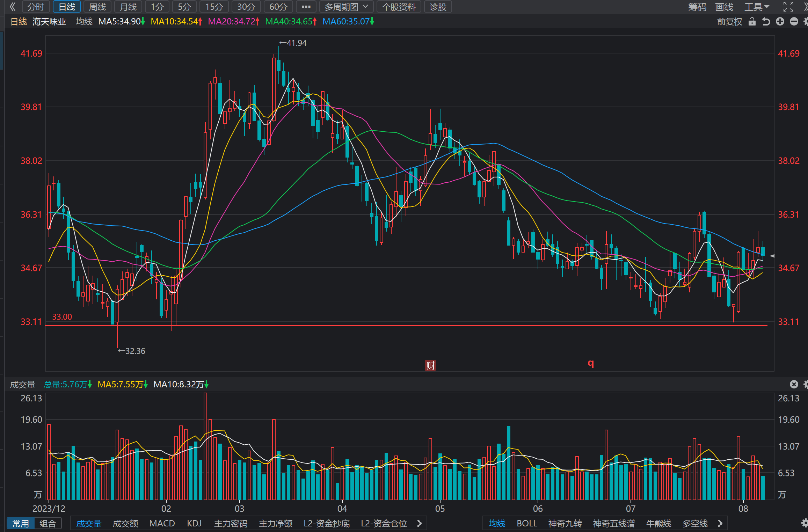Image resolution: width=808 pixels, height=532 pixels.
Task: Switch sub-indicator to L2-资金抄底
Action: click(x=327, y=523)
